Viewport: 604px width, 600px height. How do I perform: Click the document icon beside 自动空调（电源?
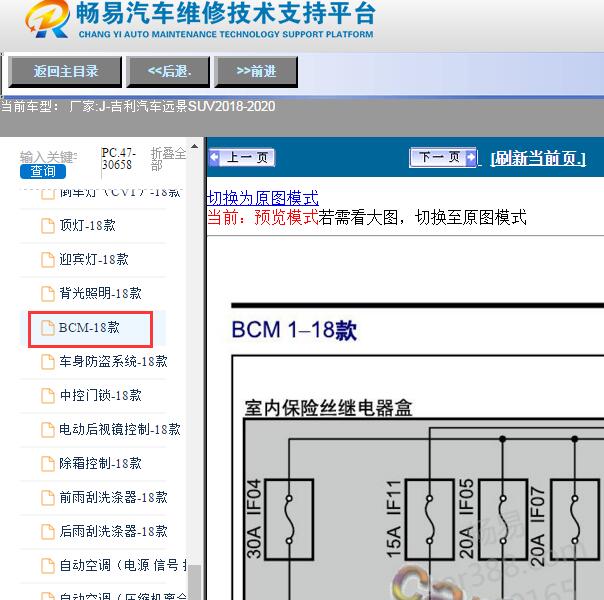[x=48, y=565]
